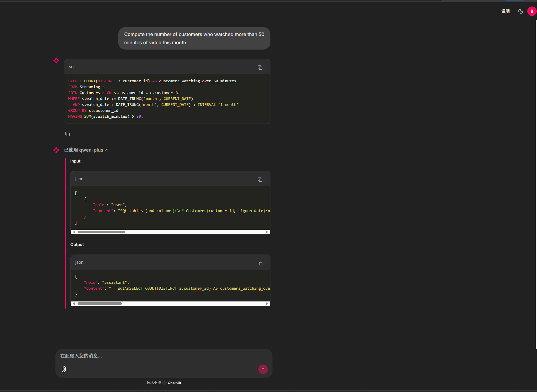537x392 pixels.
Task: Copy the Output json block
Action: (x=260, y=263)
